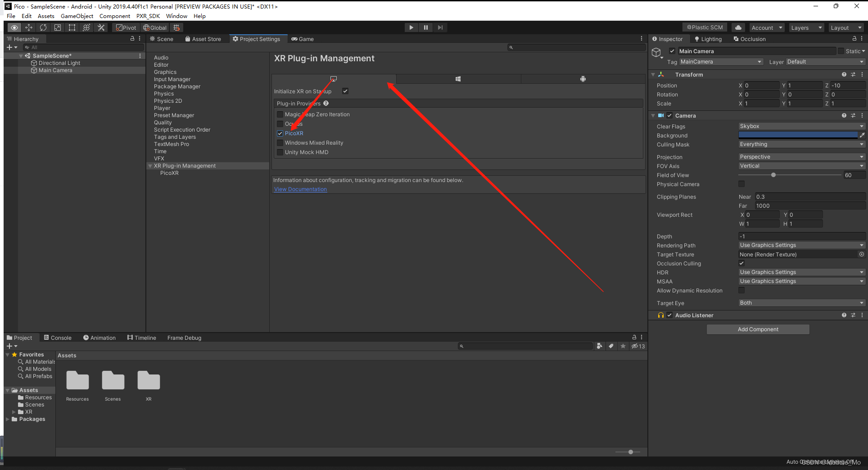Image resolution: width=868 pixels, height=470 pixels.
Task: Select the Hand view tool
Action: coord(14,27)
